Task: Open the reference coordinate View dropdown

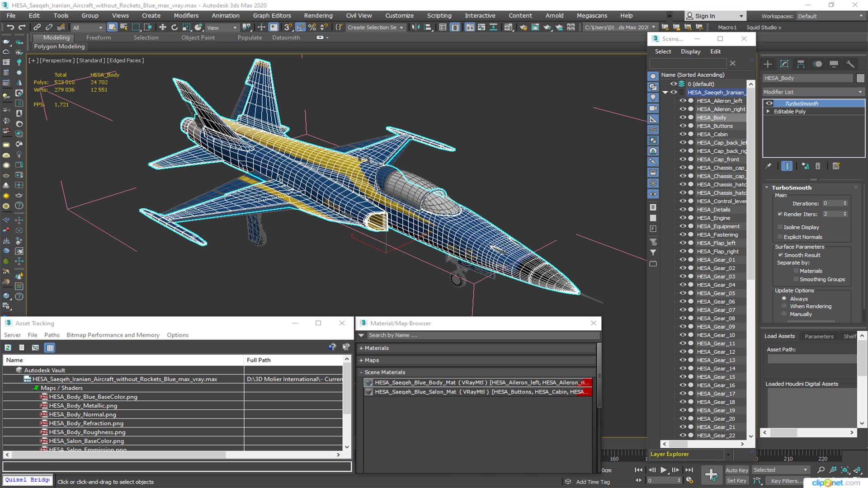Action: [x=222, y=28]
